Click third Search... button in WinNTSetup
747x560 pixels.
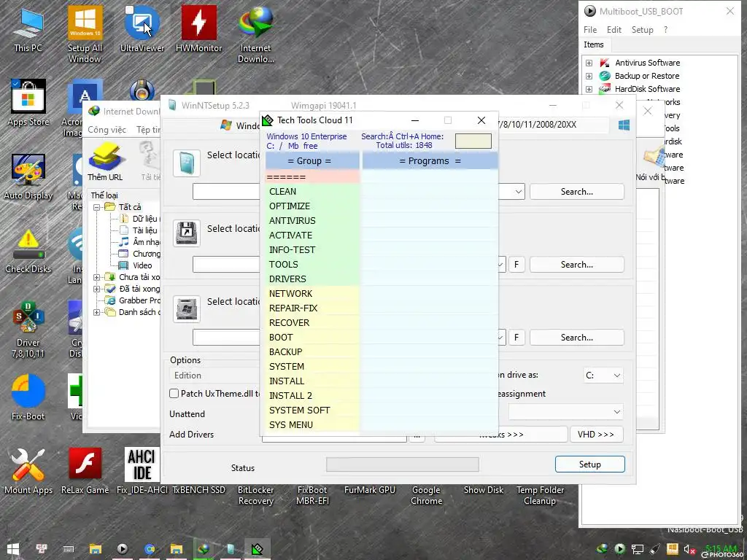[x=577, y=338]
